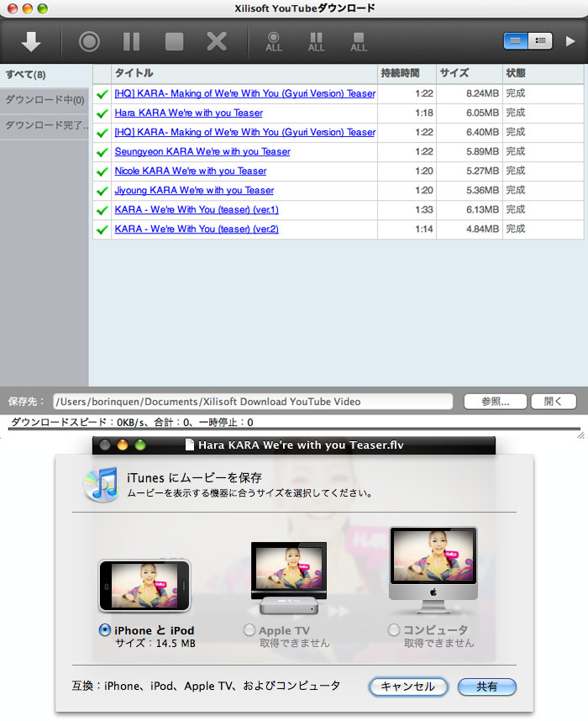Open the 6.40MB Gyuri Version Teaser link
Screen dimensions: 588x721
(245, 132)
